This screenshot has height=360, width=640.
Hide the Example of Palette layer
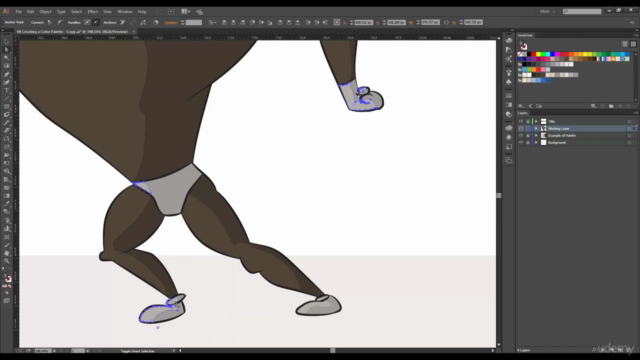520,136
